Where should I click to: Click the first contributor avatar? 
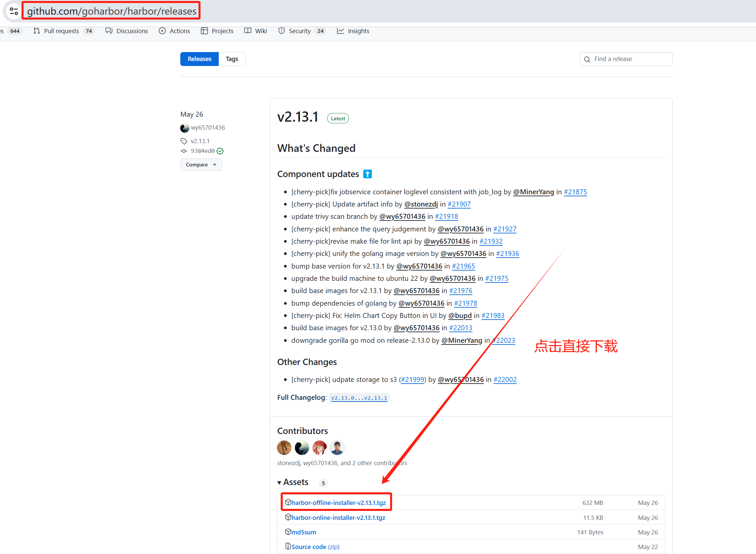click(x=284, y=447)
